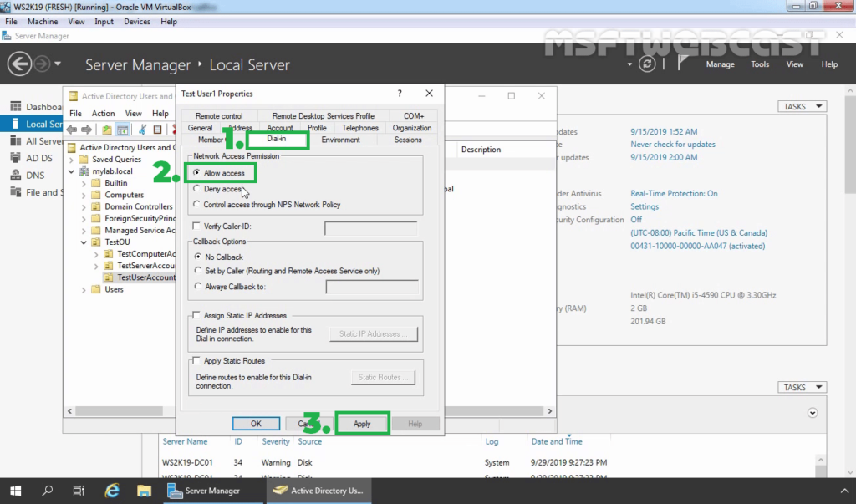The height and width of the screenshot is (504, 856).
Task: Expand the Builtin tree node
Action: pyautogui.click(x=84, y=183)
